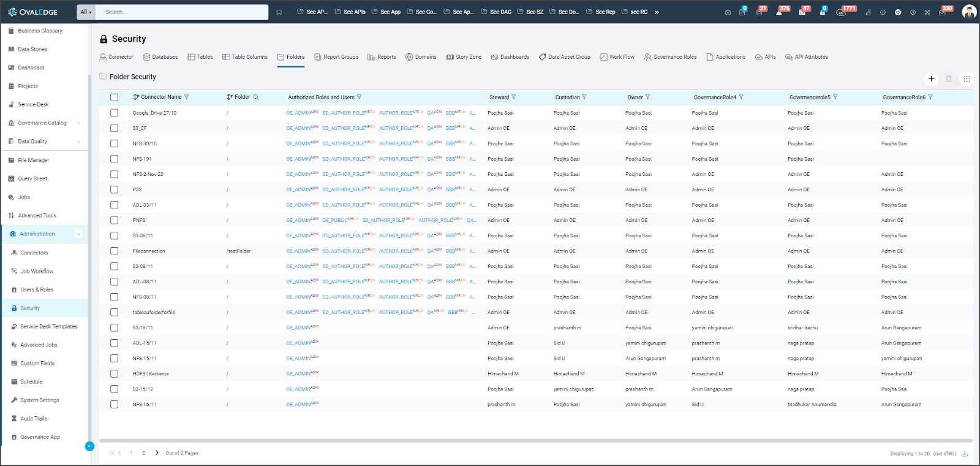Click the OvalEdge logo
Viewport: 980px width, 466px height.
pyautogui.click(x=34, y=12)
